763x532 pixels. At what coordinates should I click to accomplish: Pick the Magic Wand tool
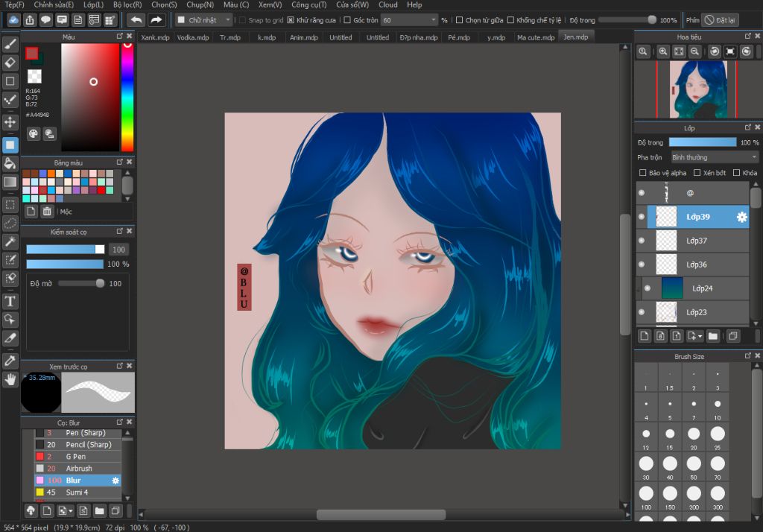coord(10,241)
